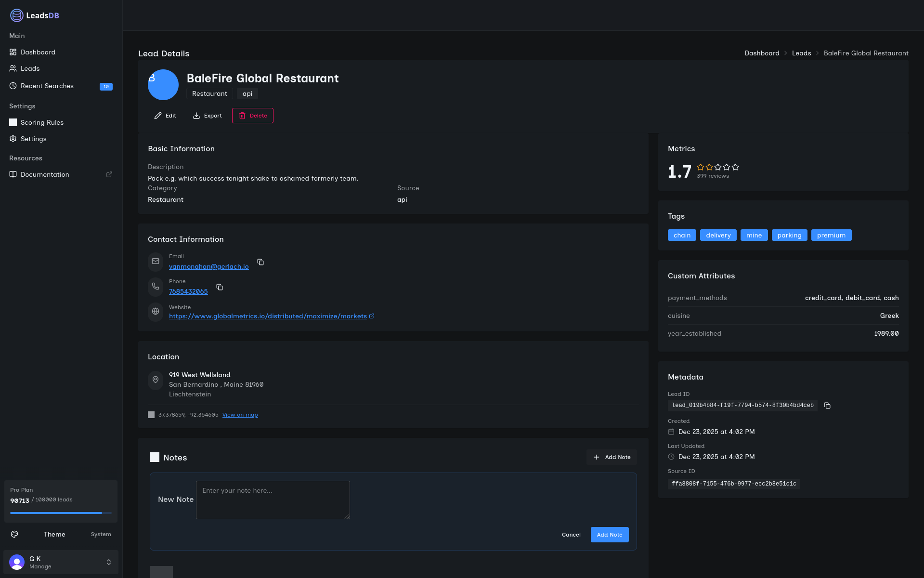Select the Edit pencil icon
The width and height of the screenshot is (924, 578).
(x=158, y=116)
